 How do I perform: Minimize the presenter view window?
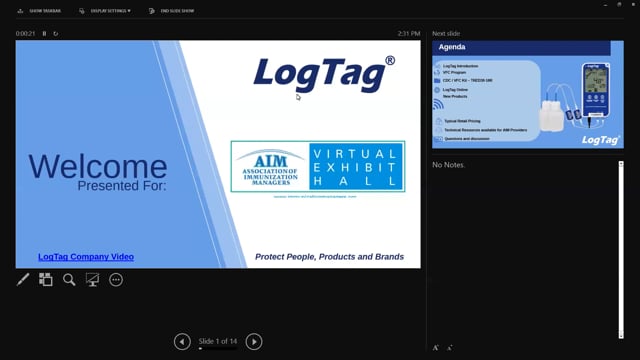click(x=605, y=4)
